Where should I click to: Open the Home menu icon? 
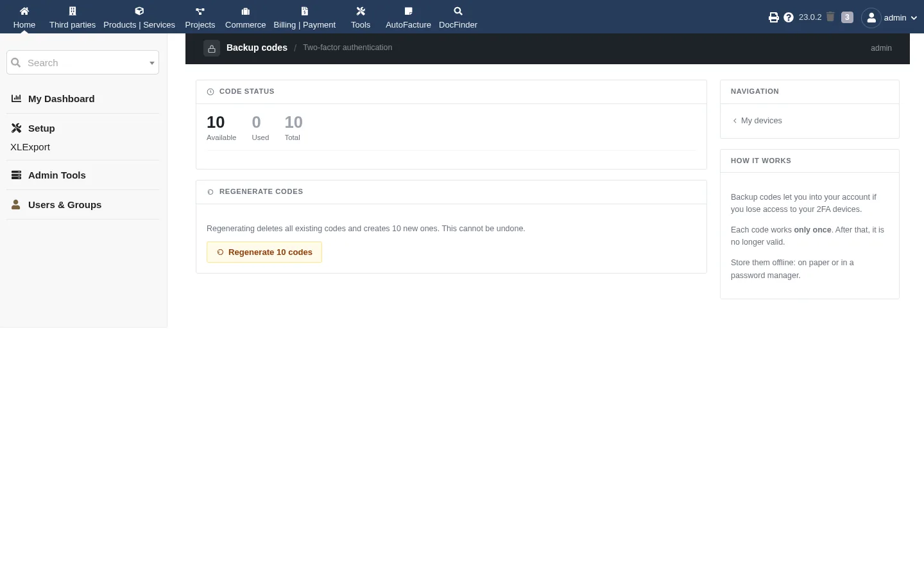click(24, 11)
